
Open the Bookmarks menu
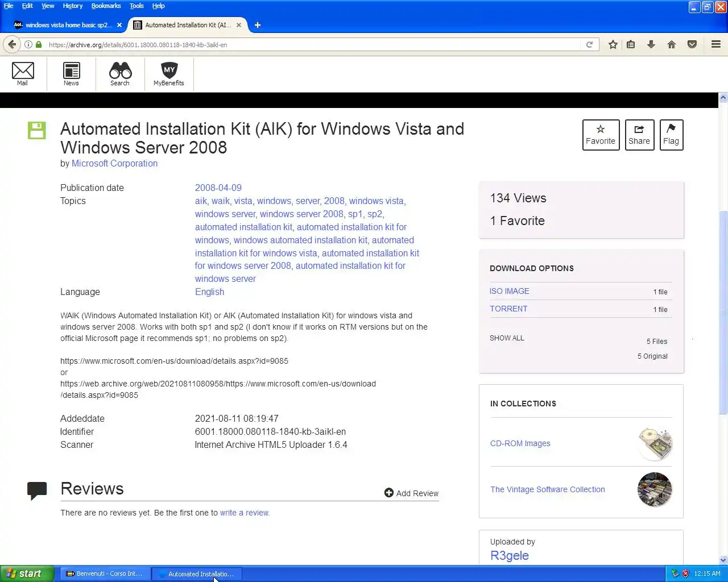coord(106,6)
